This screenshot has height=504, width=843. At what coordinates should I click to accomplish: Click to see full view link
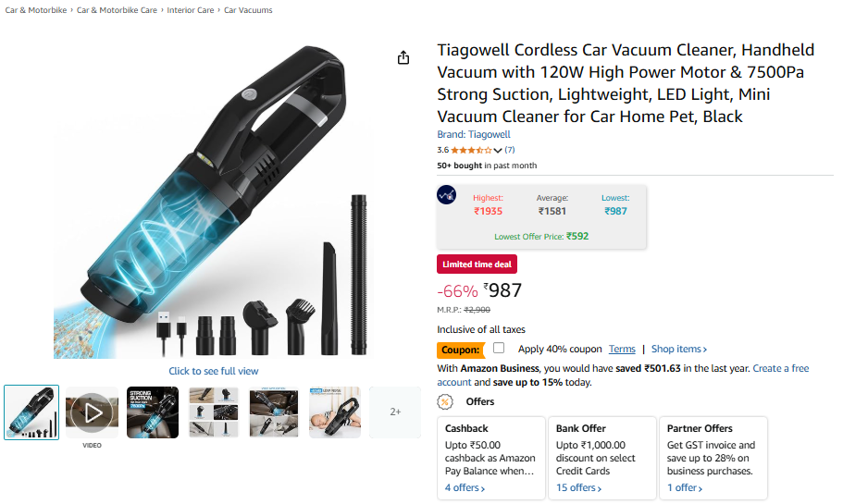[214, 371]
